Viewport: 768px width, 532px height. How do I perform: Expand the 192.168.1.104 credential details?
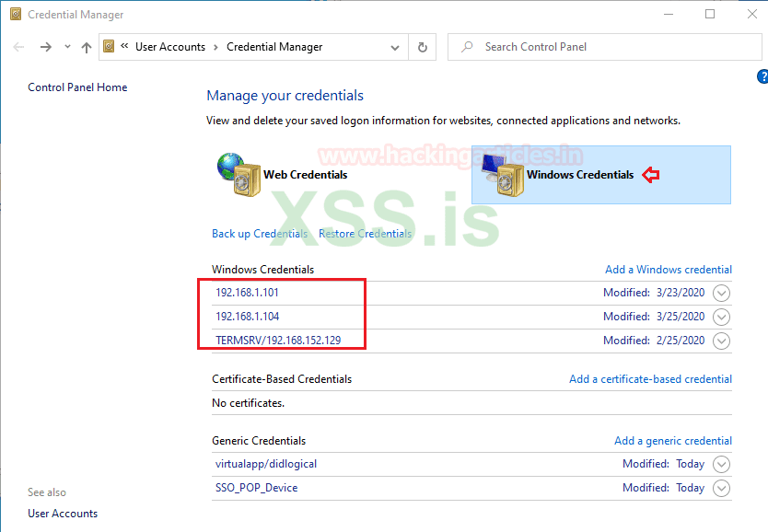(721, 318)
